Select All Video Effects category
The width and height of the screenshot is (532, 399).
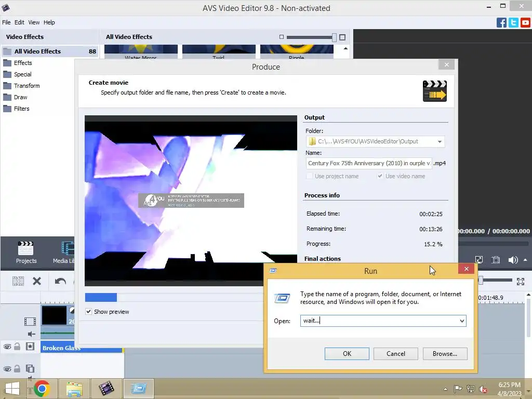coord(50,51)
